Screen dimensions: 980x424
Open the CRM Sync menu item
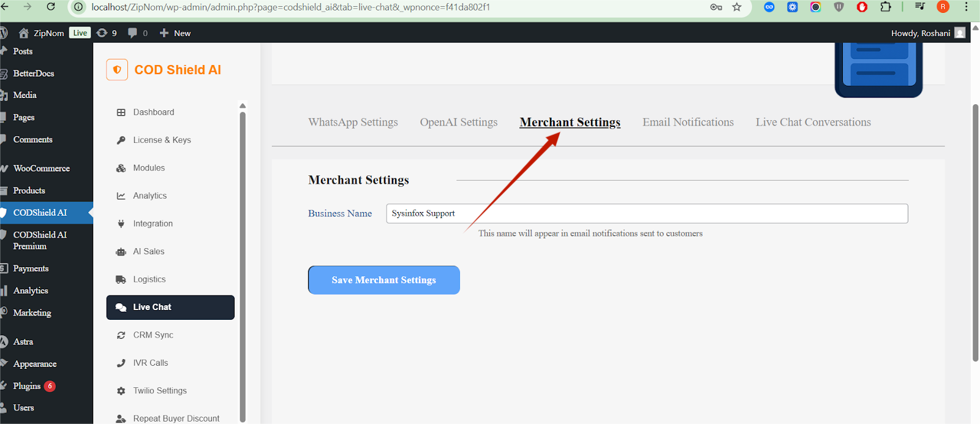pos(153,335)
